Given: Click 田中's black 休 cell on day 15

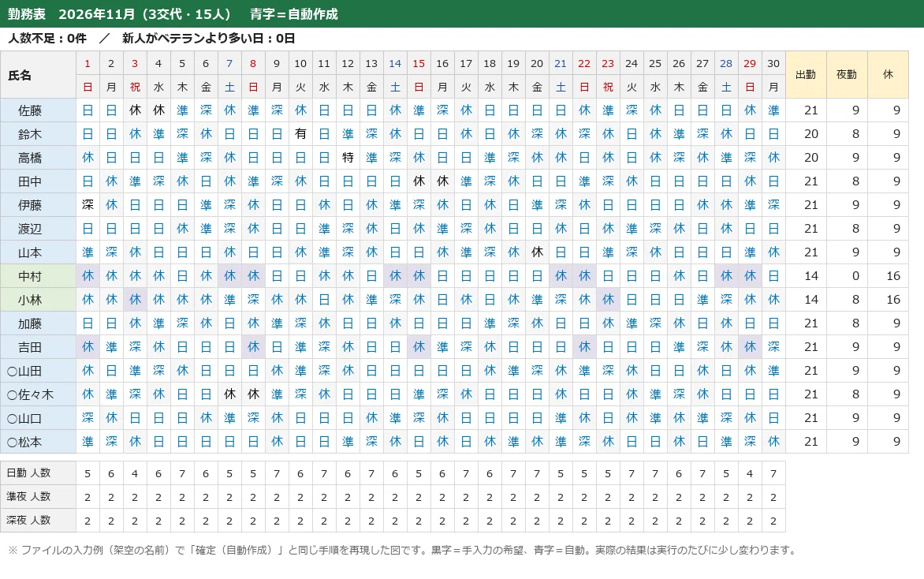Looking at the screenshot, I should 419,181.
